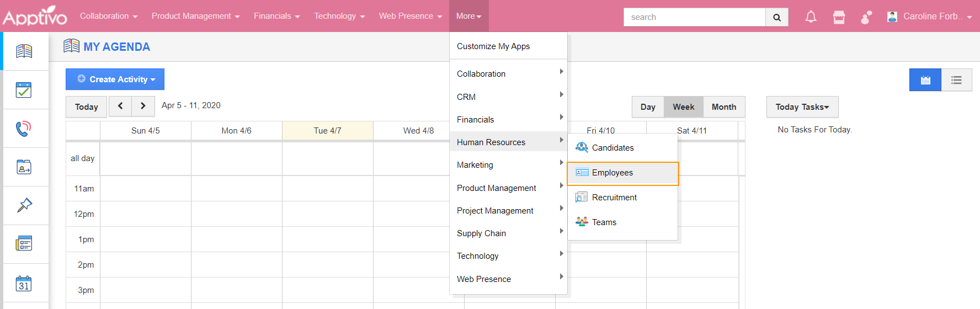Click the Candidates icon in submenu
This screenshot has width=980, height=309.
tap(582, 147)
